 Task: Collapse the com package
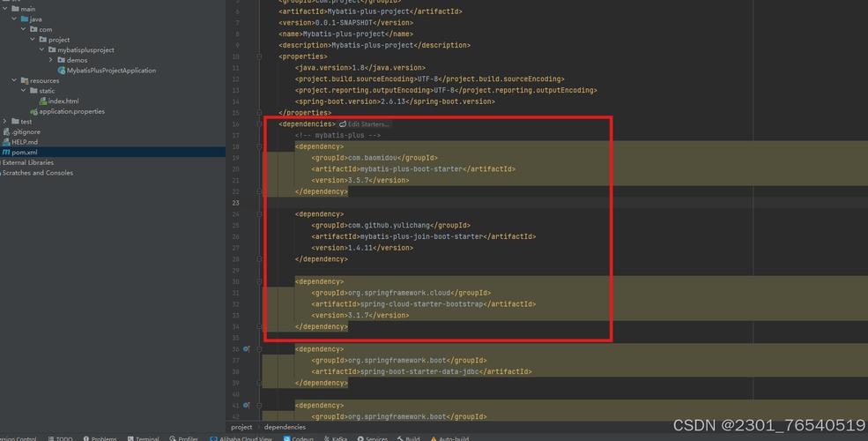coord(23,29)
